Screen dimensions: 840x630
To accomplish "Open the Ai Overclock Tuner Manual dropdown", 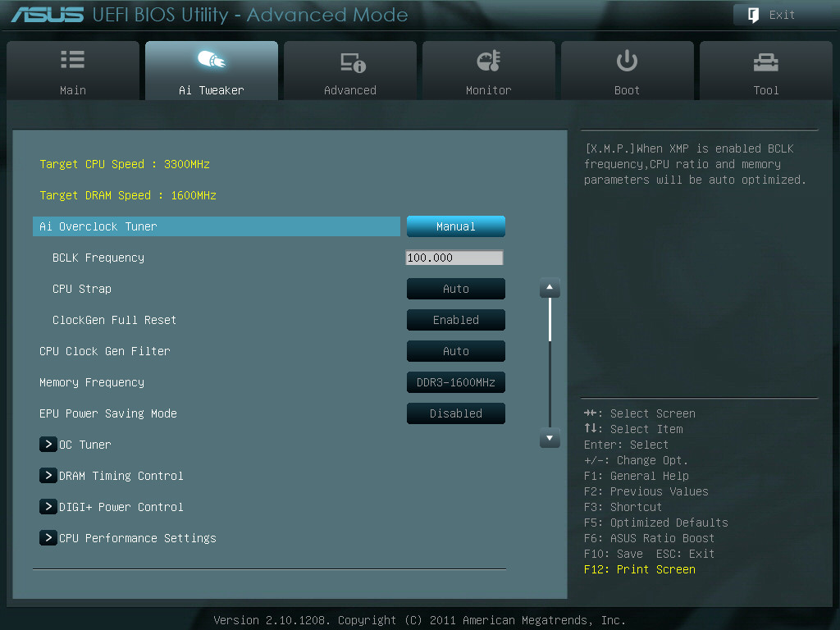I will (456, 226).
